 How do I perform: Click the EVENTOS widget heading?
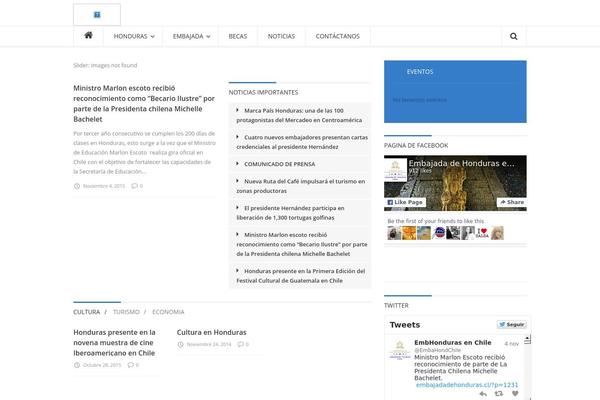(420, 72)
